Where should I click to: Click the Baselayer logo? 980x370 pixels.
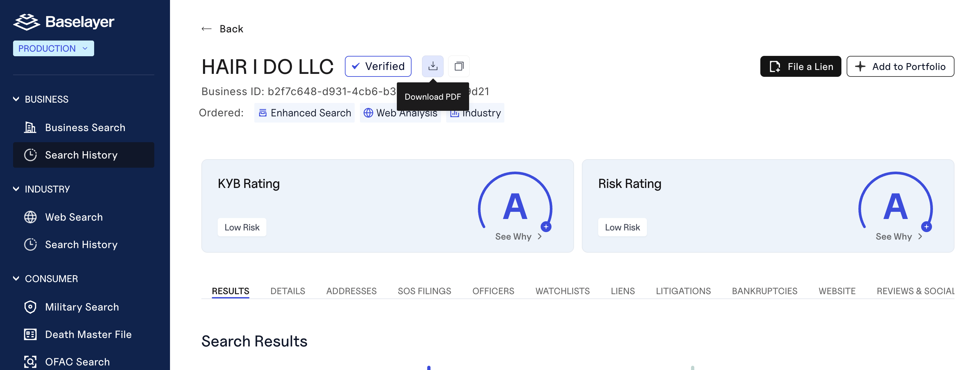(64, 22)
